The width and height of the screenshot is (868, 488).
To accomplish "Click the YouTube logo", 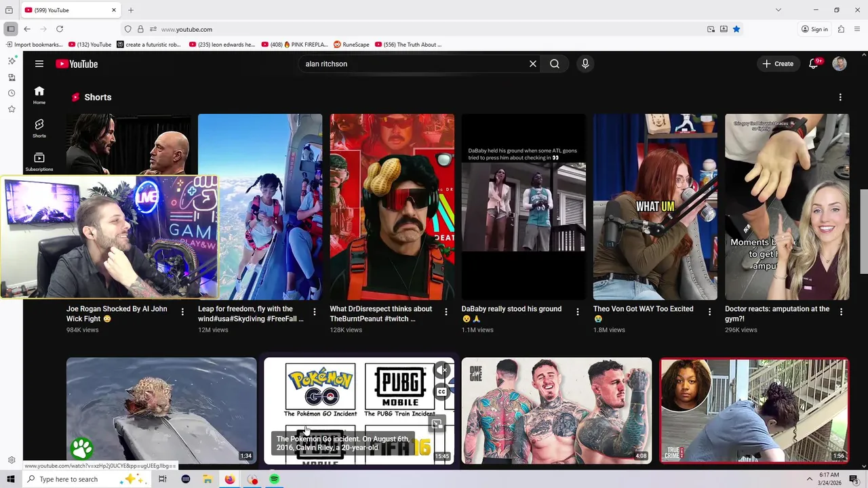I will click(x=77, y=64).
